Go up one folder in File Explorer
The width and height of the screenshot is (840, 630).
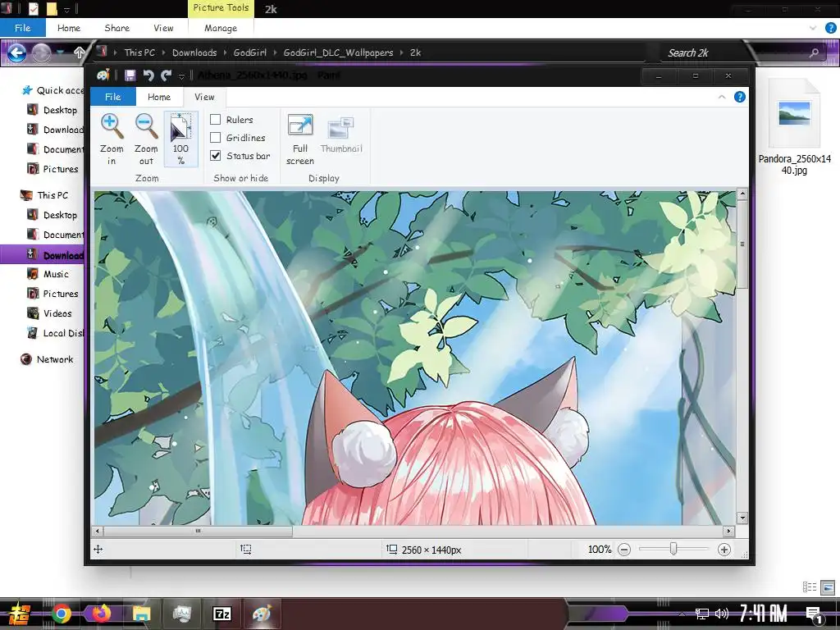click(x=79, y=52)
